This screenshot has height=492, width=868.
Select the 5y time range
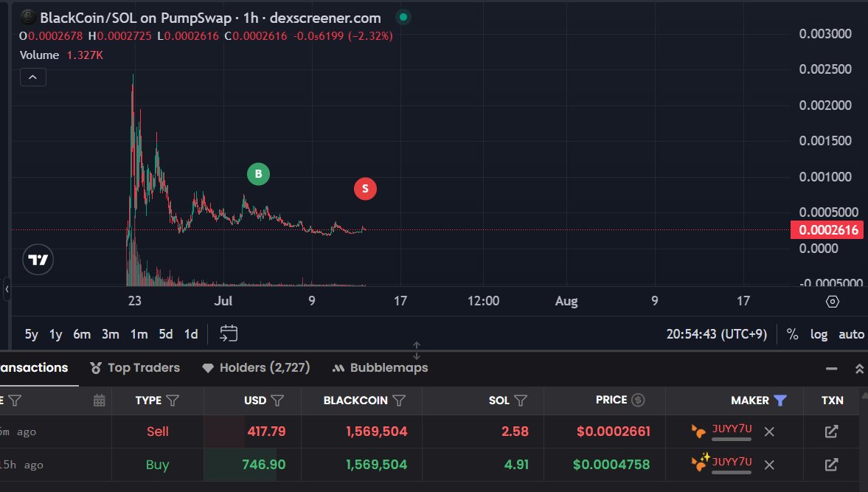32,334
